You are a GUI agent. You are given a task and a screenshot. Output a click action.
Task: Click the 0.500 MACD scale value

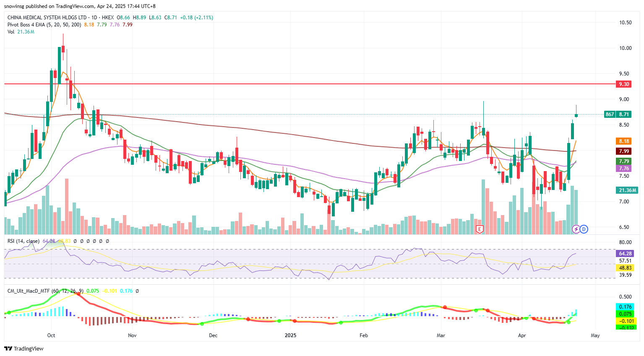click(625, 297)
